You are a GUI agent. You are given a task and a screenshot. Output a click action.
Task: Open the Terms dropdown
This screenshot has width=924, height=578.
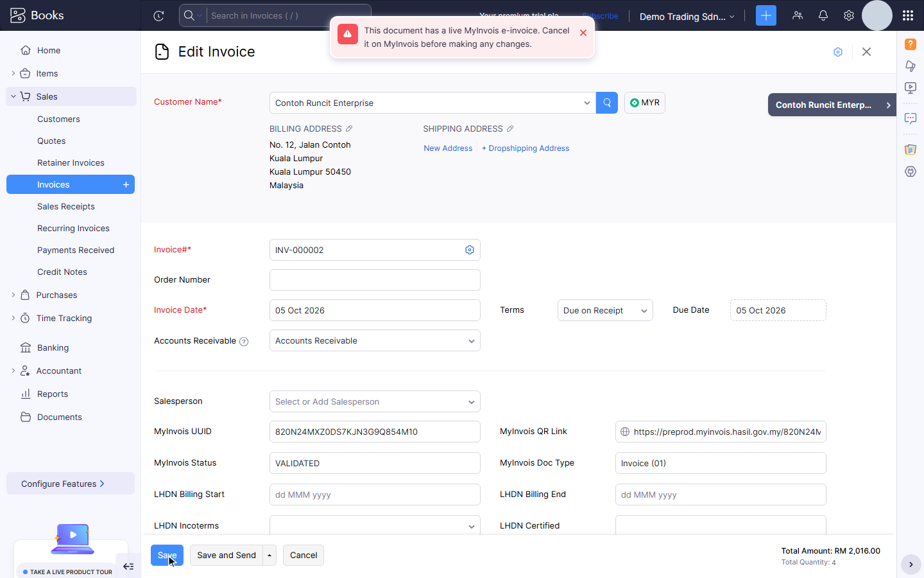pyautogui.click(x=605, y=310)
